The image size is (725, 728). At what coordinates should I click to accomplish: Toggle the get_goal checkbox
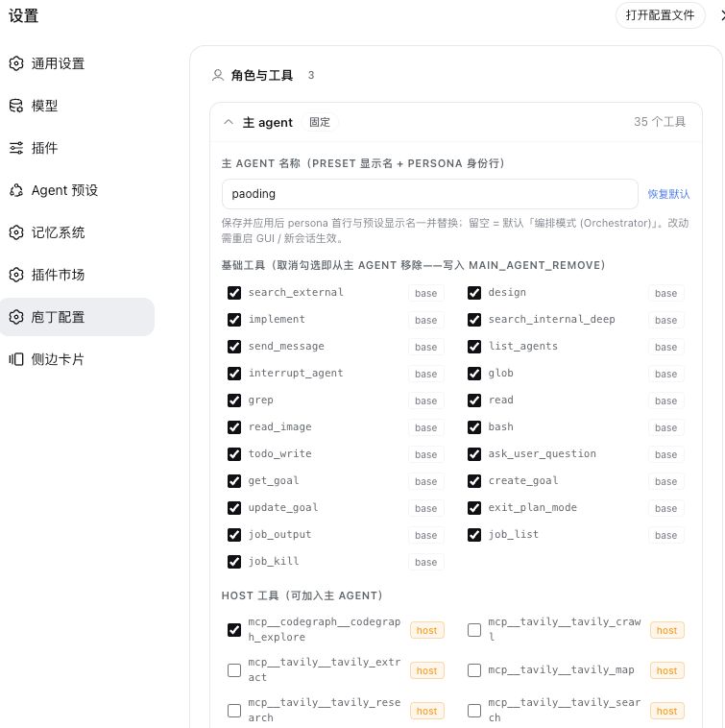pyautogui.click(x=234, y=481)
